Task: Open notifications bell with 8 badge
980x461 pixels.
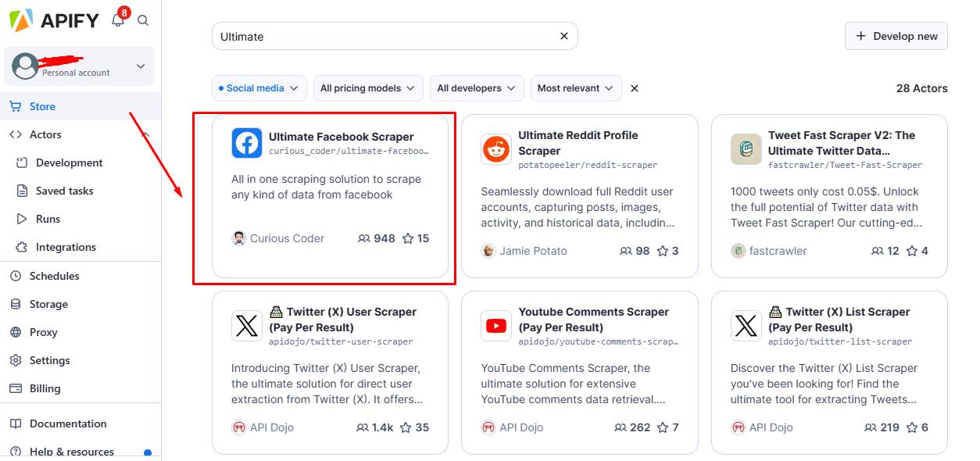Action: (x=119, y=20)
